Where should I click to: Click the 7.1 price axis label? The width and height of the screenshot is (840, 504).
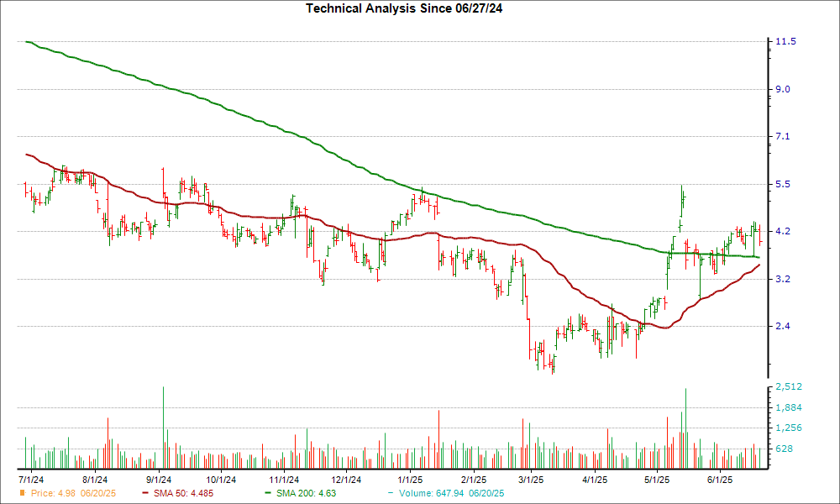point(783,136)
